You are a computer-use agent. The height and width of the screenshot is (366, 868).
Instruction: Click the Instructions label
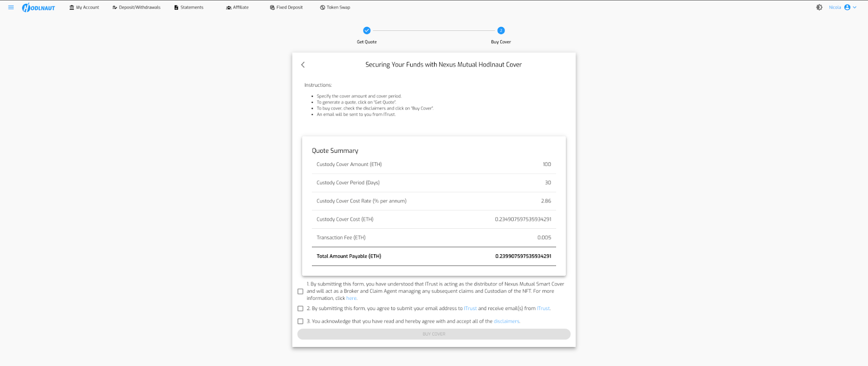point(318,85)
